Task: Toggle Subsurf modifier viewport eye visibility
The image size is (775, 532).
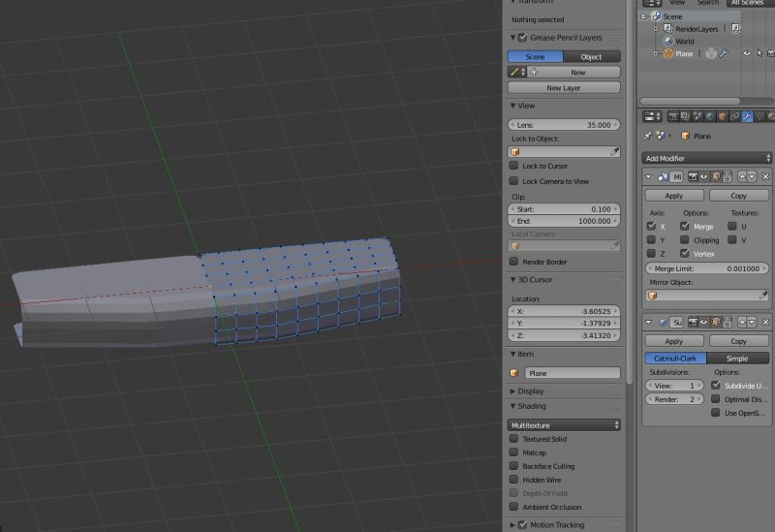Action: point(704,323)
